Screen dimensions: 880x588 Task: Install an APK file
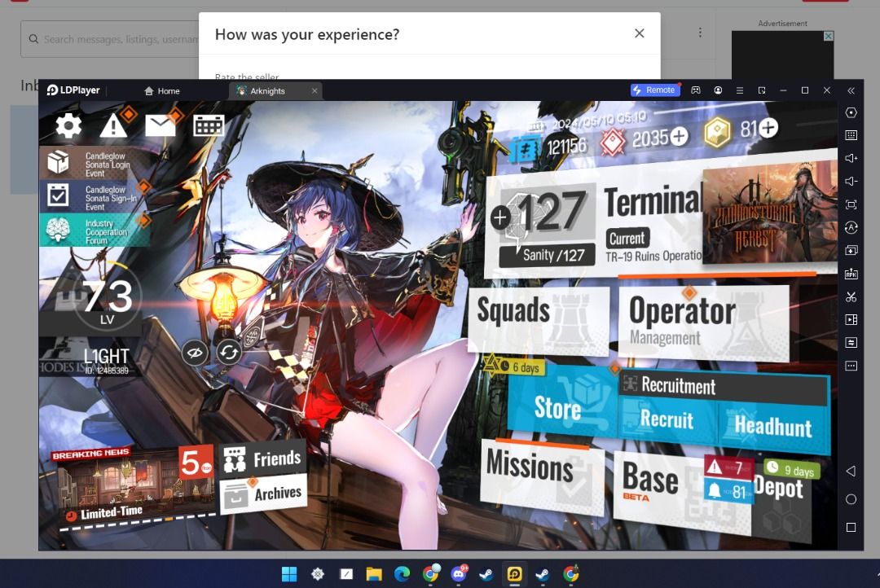pyautogui.click(x=851, y=274)
